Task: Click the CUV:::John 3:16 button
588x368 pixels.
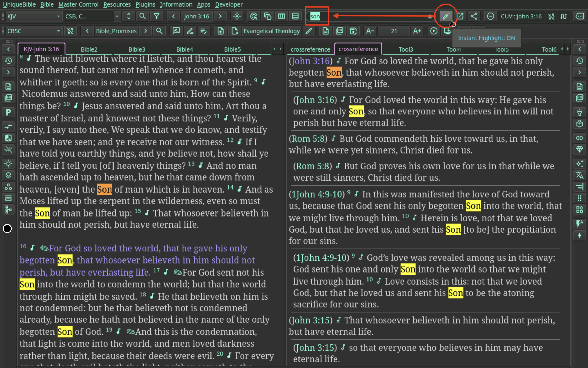Action: tap(521, 16)
